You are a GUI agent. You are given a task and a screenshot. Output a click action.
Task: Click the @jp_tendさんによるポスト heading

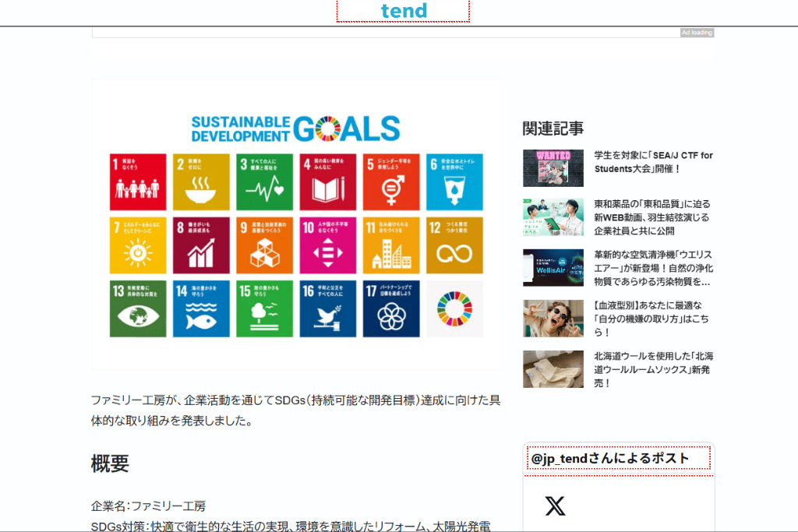(x=610, y=458)
